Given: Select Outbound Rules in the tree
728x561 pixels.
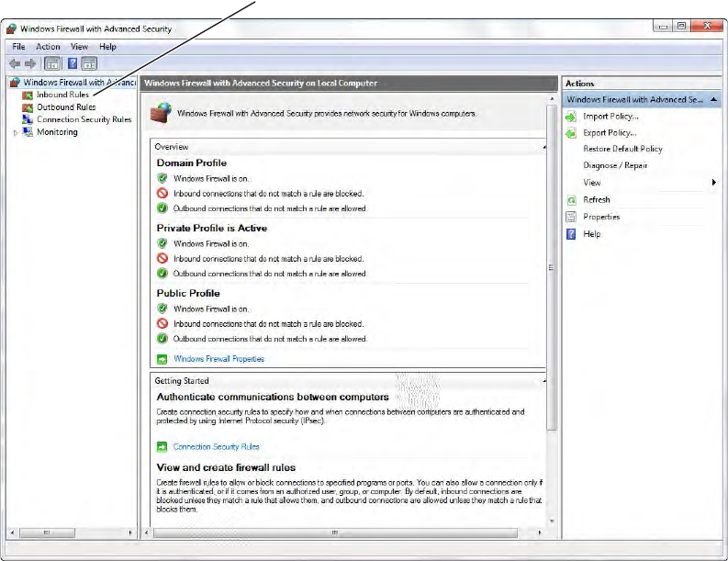Looking at the screenshot, I should tap(66, 107).
